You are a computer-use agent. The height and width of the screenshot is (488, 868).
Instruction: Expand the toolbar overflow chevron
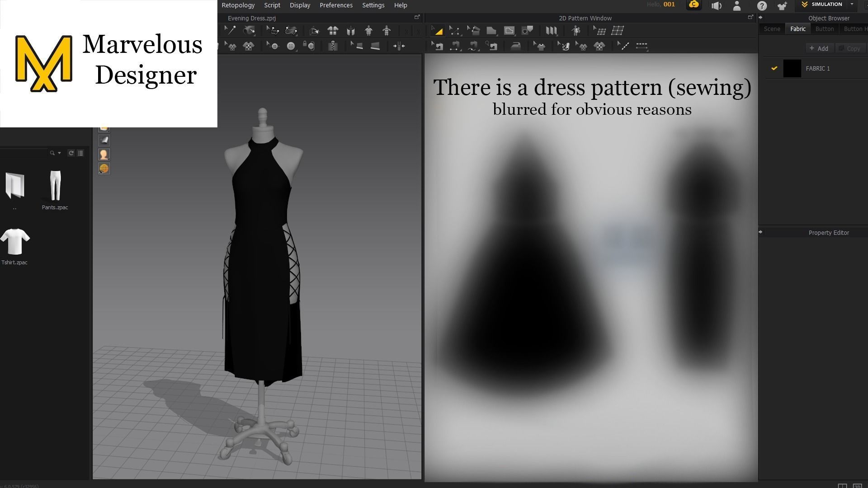click(407, 30)
